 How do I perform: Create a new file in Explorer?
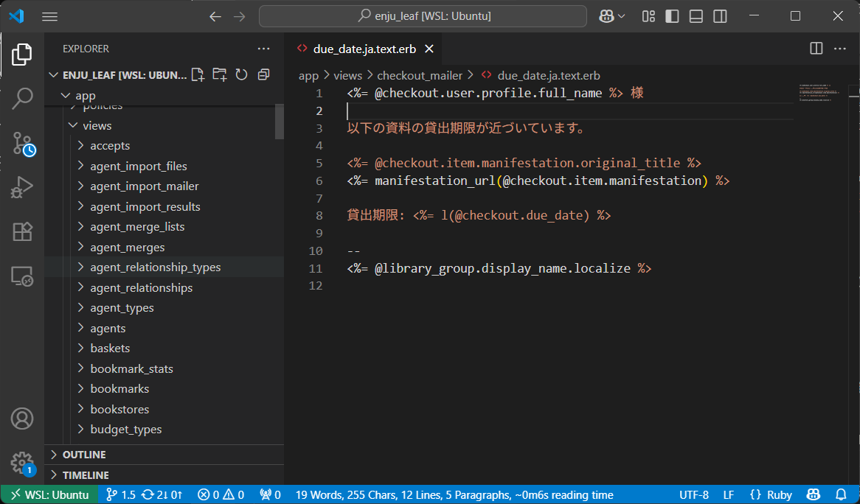tap(198, 74)
